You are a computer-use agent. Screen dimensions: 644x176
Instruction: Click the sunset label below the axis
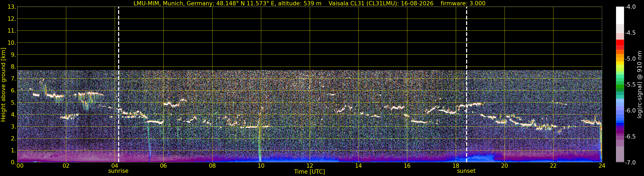[466, 171]
